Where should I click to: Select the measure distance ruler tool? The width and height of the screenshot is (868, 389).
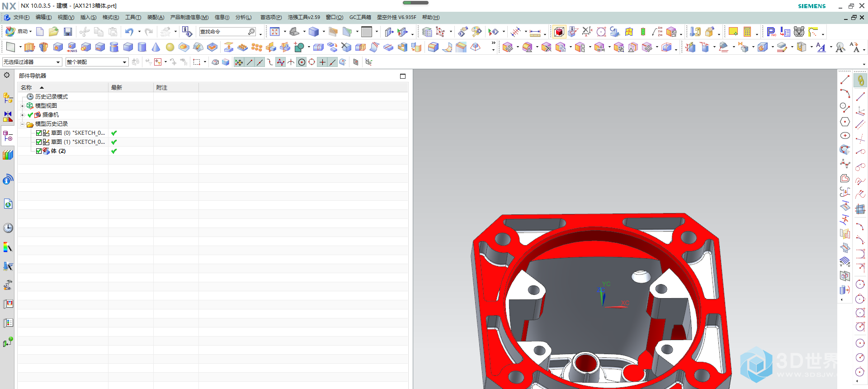[x=535, y=32]
